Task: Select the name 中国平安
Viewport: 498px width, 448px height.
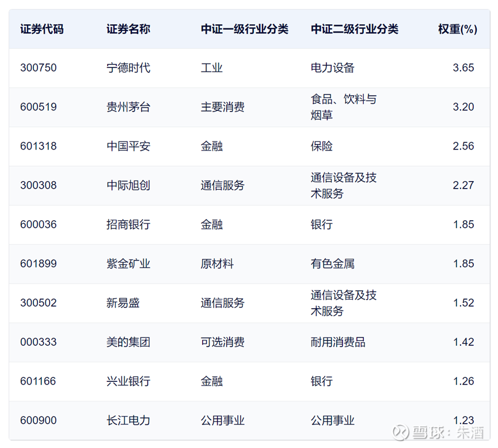Action: (x=128, y=146)
